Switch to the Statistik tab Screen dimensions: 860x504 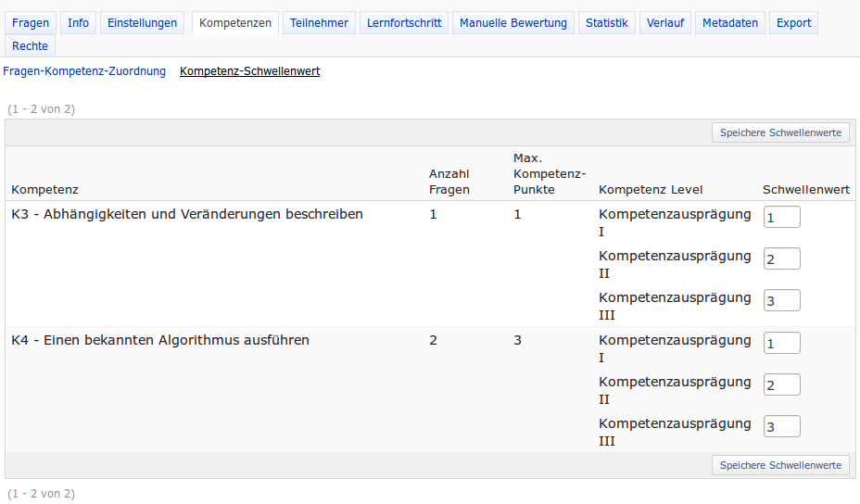[x=606, y=23]
